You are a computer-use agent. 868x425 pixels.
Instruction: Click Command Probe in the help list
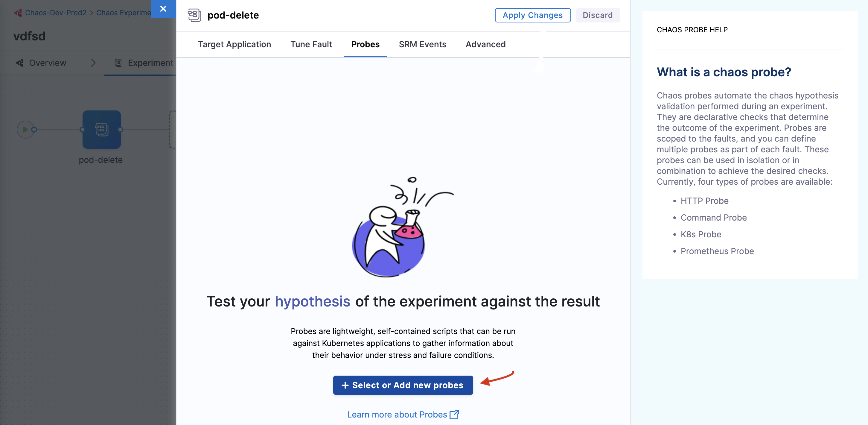tap(713, 218)
